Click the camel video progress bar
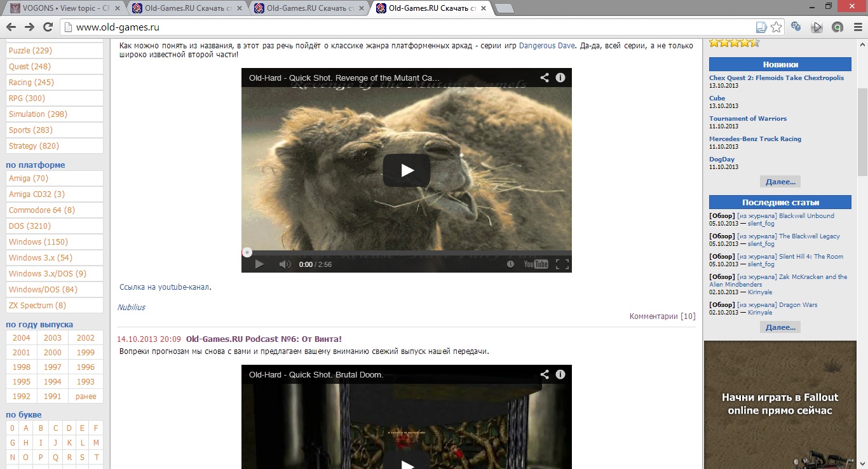This screenshot has width=868, height=469. (407, 252)
